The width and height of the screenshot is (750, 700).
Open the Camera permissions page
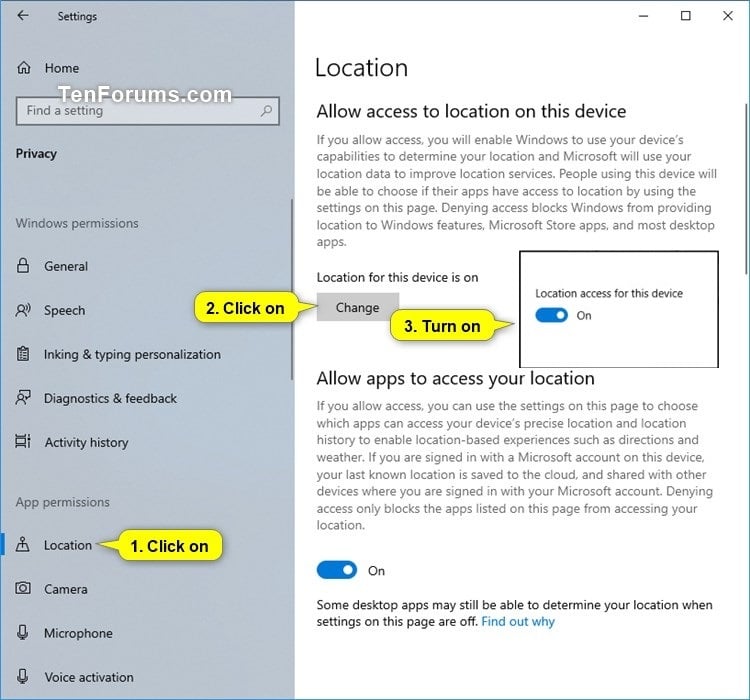pyautogui.click(x=66, y=589)
